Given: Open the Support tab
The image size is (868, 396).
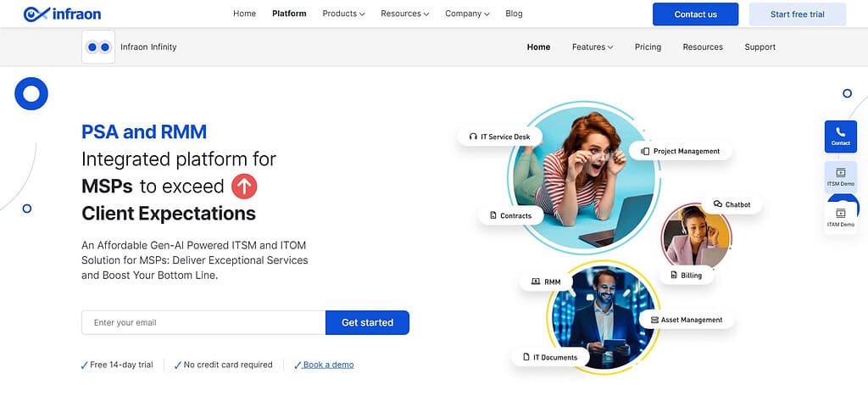Looking at the screenshot, I should (759, 47).
